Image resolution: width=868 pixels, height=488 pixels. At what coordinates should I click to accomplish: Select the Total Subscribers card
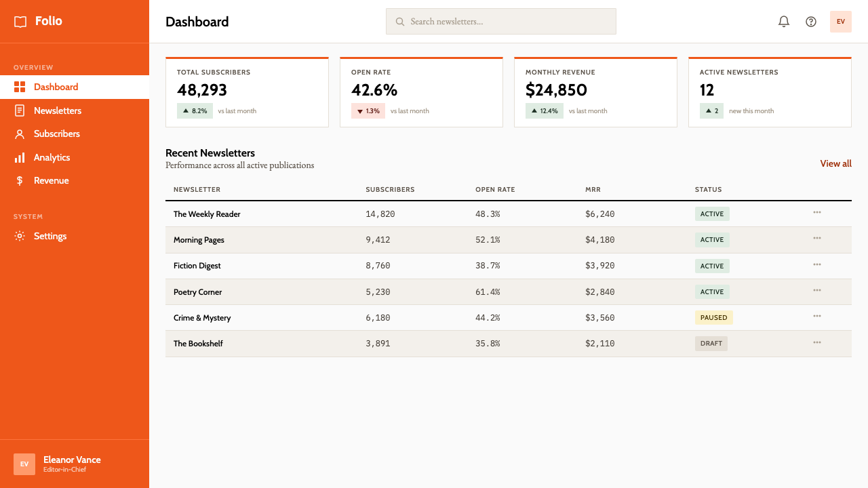(247, 92)
